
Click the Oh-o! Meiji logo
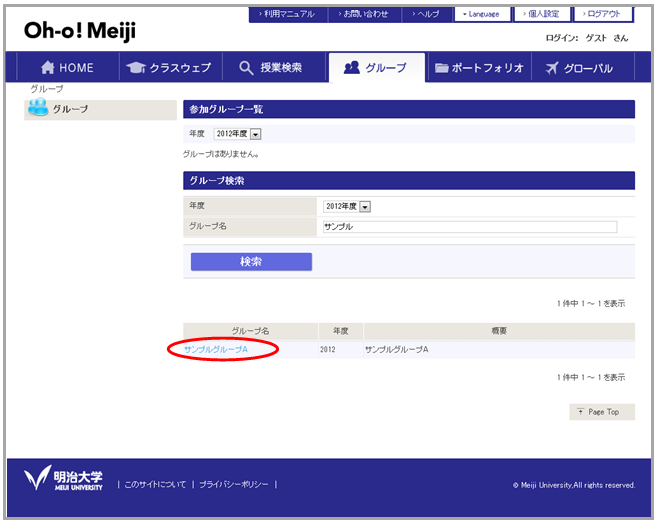click(x=80, y=31)
